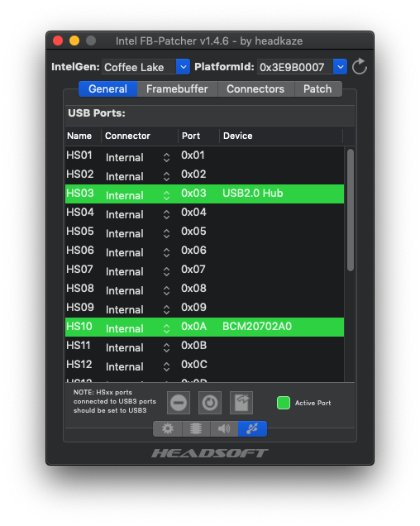Select the HS09 port name
Viewport: 420px width, 526px height.
pos(80,308)
